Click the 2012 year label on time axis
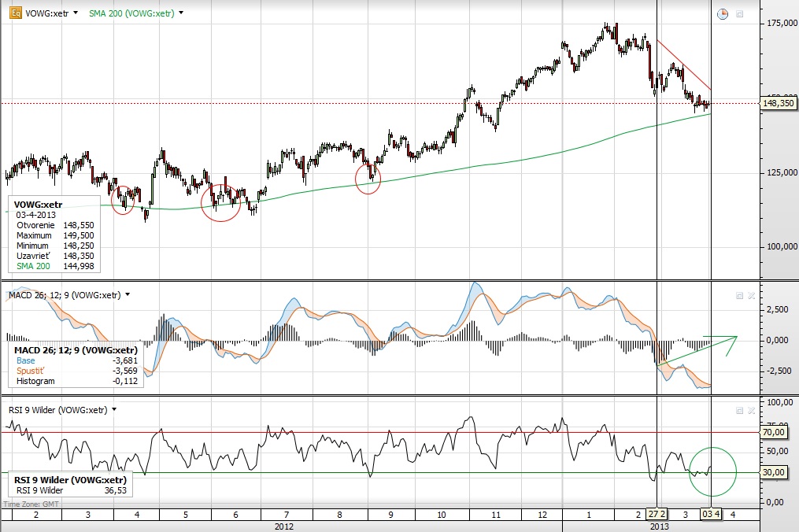Screen dimensions: 799x532 (284, 526)
